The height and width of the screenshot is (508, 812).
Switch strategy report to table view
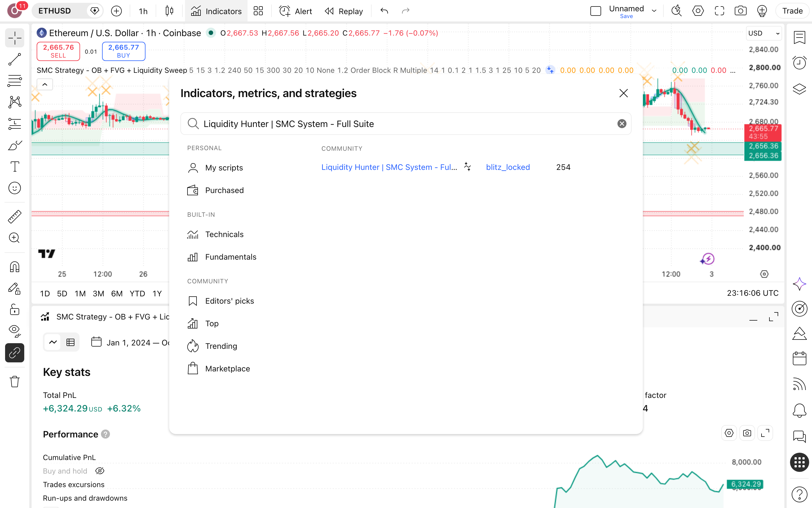coord(70,342)
